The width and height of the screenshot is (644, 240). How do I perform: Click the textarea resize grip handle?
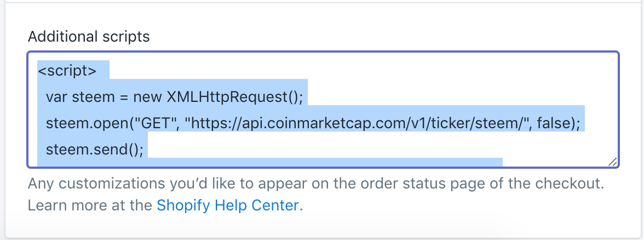612,162
